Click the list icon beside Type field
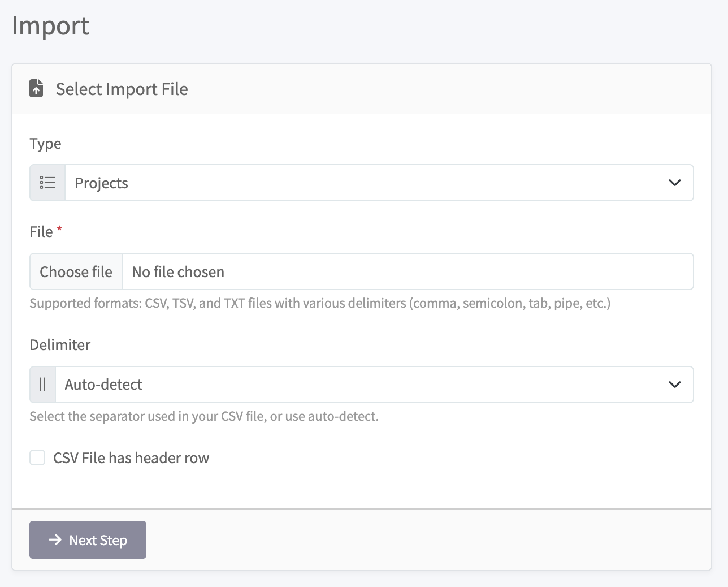This screenshot has height=587, width=728. pyautogui.click(x=47, y=183)
